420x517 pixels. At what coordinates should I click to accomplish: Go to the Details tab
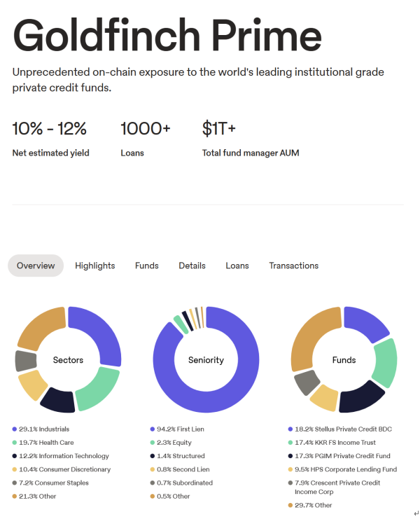click(192, 266)
